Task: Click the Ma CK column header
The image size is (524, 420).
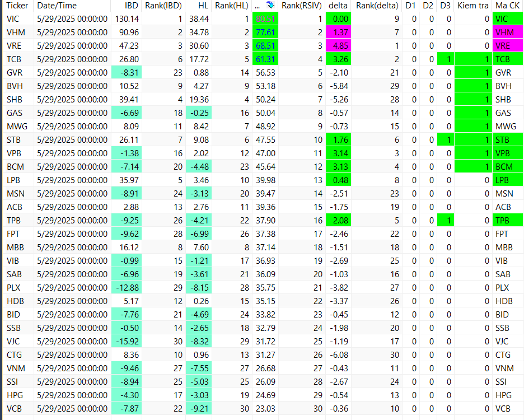Action: [x=507, y=6]
